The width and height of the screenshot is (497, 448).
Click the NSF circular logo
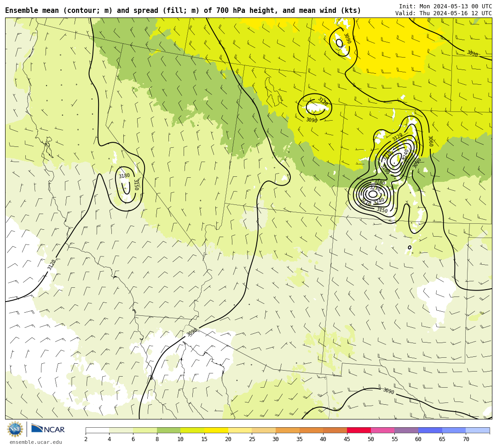[x=15, y=429]
